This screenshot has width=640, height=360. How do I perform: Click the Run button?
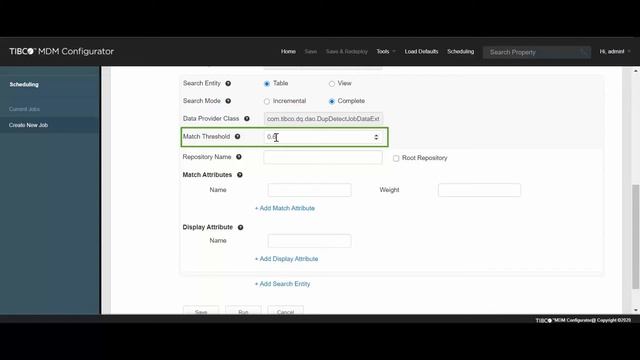coord(243,310)
